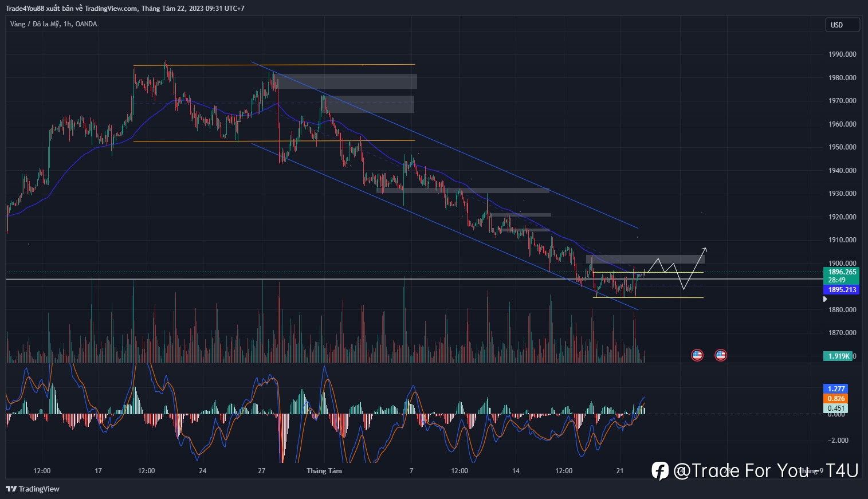Click the left US flag economic event icon

tap(697, 355)
